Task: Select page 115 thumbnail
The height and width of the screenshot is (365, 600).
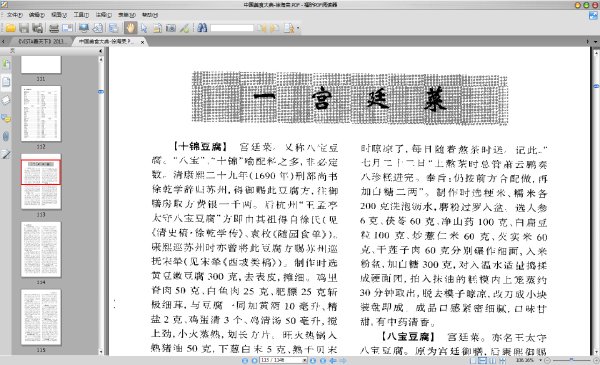Action: point(41,317)
